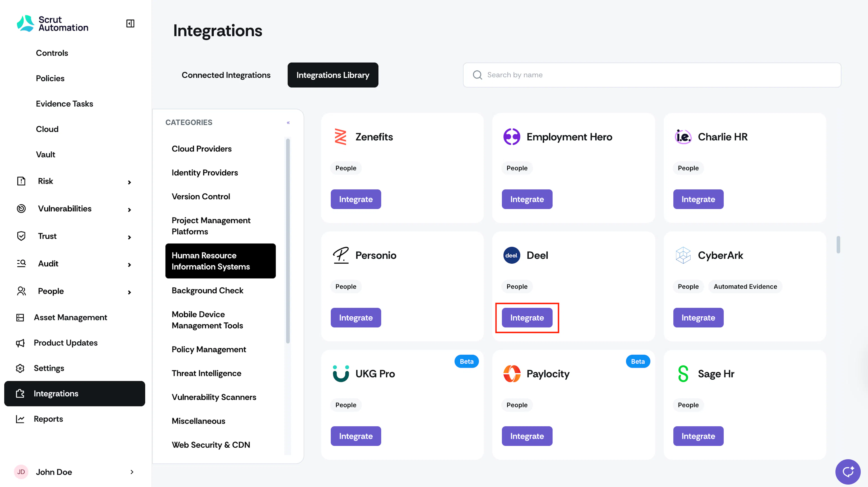Screen dimensions: 868x487
Task: Collapse the sidebar using the panel icon
Action: [130, 23]
